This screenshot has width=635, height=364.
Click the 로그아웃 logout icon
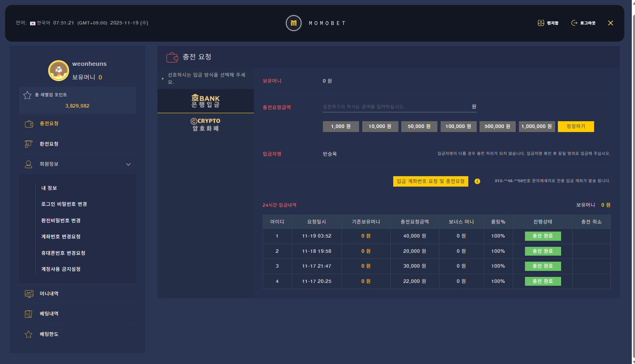[574, 23]
